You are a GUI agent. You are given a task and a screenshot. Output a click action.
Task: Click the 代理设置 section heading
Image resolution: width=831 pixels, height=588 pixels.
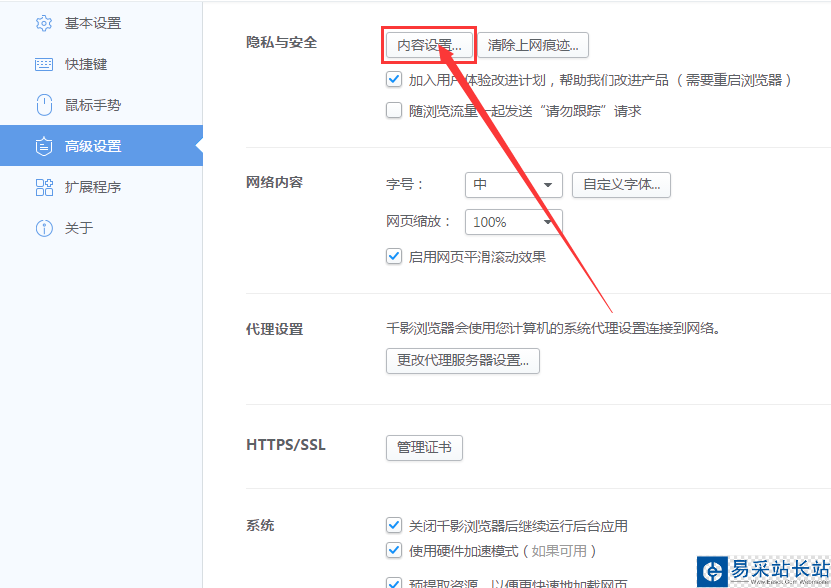point(274,329)
